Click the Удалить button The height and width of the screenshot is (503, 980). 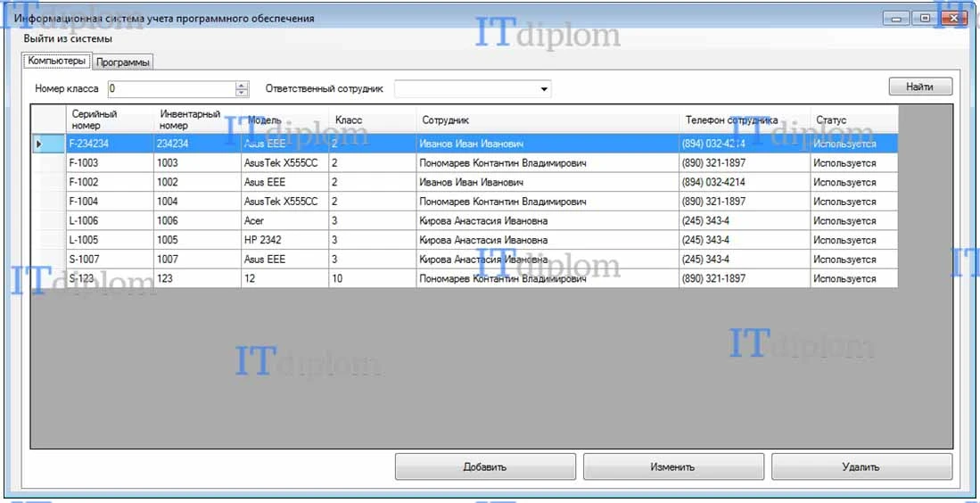tap(862, 466)
